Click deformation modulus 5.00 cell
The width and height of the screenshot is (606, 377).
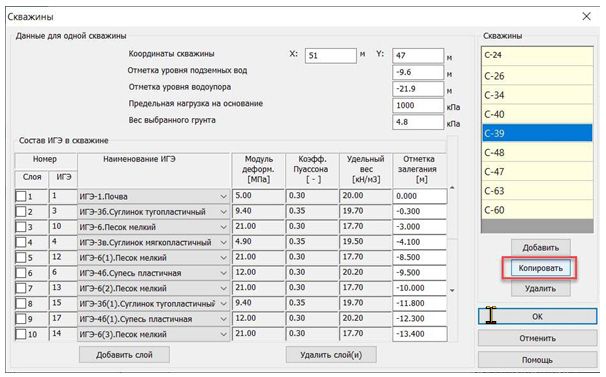tap(259, 196)
